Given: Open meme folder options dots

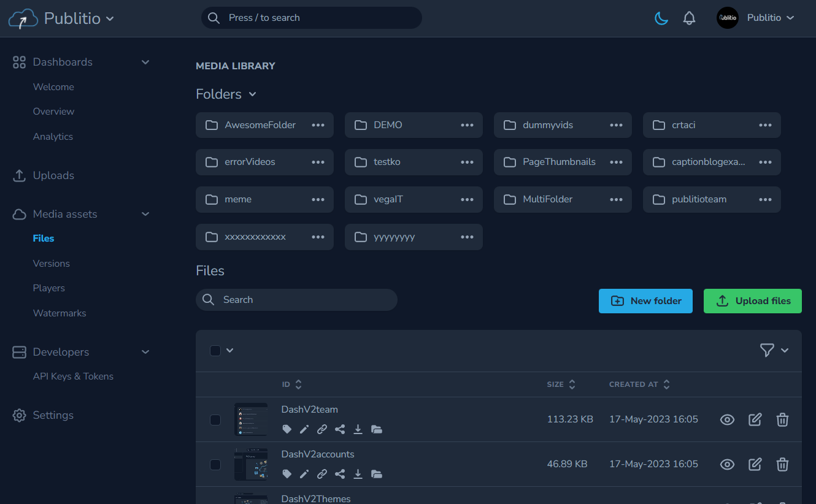Looking at the screenshot, I should pos(318,200).
